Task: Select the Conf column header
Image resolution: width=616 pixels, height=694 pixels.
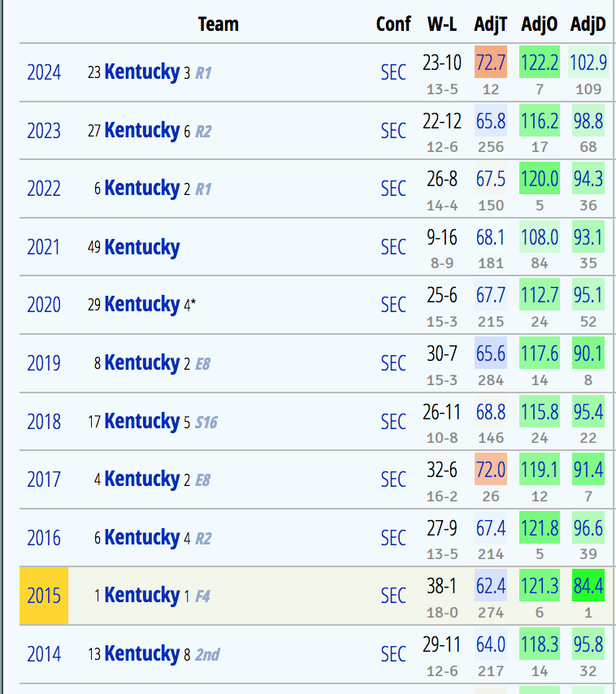Action: click(393, 24)
